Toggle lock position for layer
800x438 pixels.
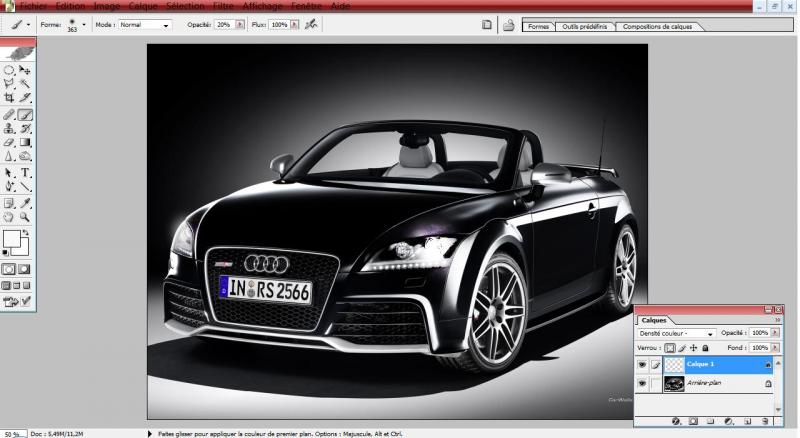tap(693, 348)
